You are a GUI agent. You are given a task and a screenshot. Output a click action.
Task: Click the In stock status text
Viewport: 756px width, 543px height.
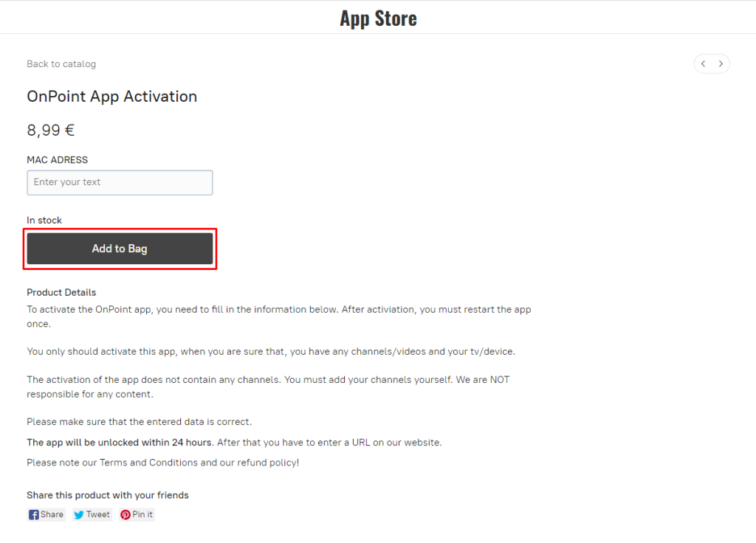pyautogui.click(x=44, y=220)
